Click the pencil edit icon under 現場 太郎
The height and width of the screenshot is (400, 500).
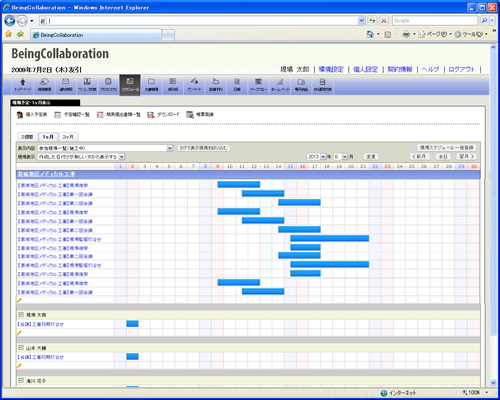point(19,333)
